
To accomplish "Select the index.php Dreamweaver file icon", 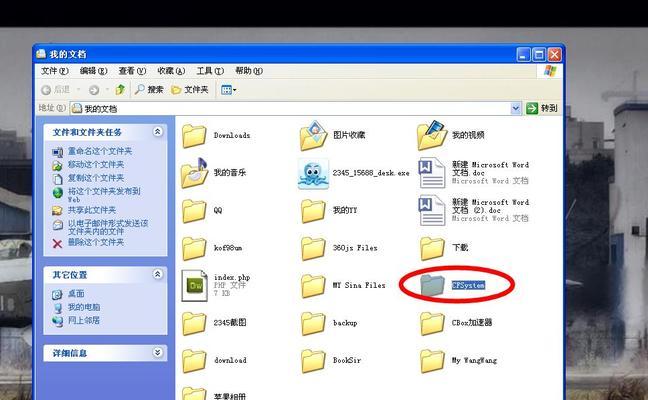I will pos(194,286).
